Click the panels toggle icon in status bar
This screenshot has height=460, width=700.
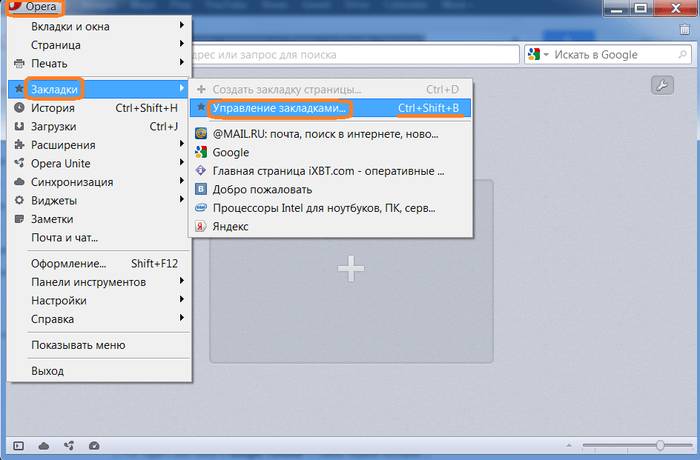(x=18, y=445)
